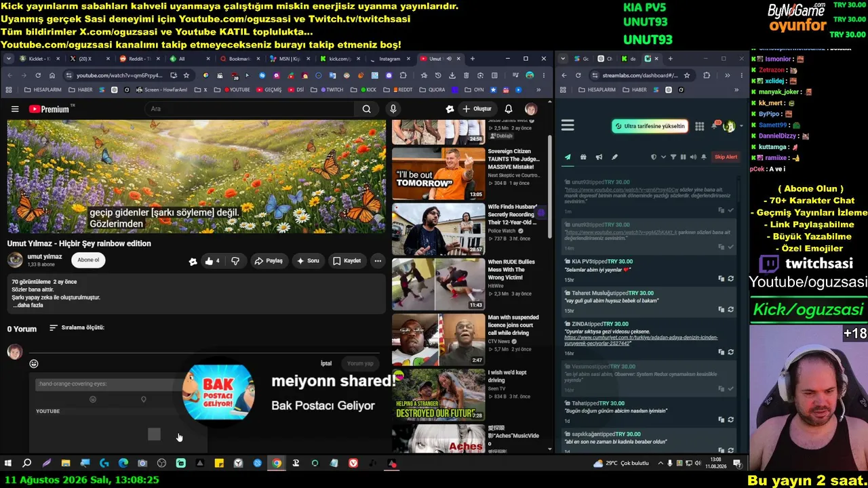This screenshot has height=488, width=868.
Task: Dislike the Umut Yılmaz video
Action: click(x=235, y=261)
